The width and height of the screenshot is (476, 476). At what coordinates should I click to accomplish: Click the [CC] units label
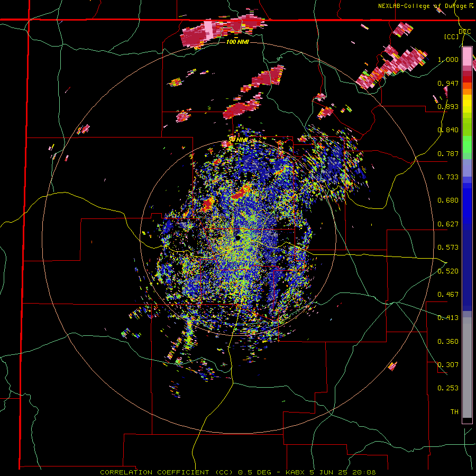click(x=452, y=36)
